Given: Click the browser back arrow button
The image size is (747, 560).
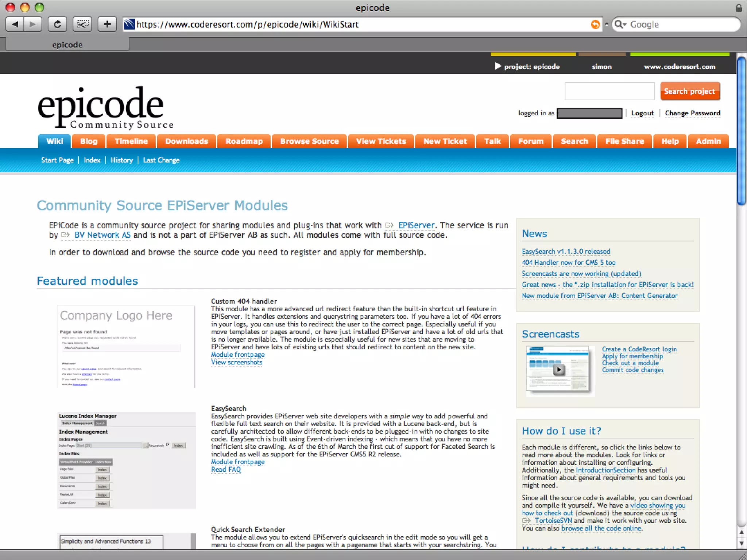Looking at the screenshot, I should pyautogui.click(x=15, y=24).
